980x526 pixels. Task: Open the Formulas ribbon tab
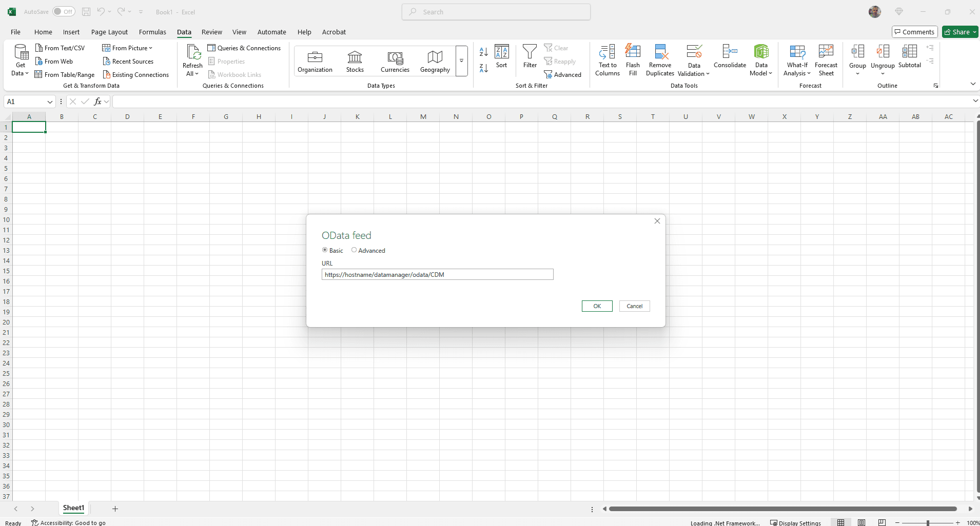pyautogui.click(x=152, y=32)
